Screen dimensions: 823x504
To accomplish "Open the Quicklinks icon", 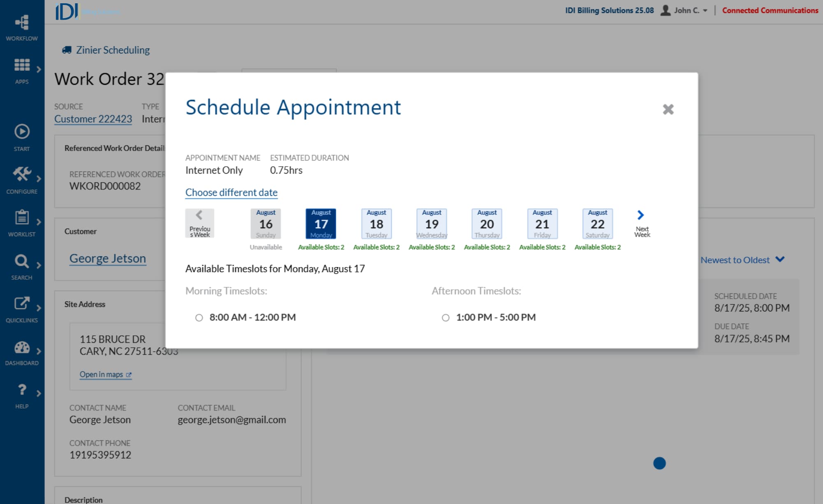I will [22, 304].
